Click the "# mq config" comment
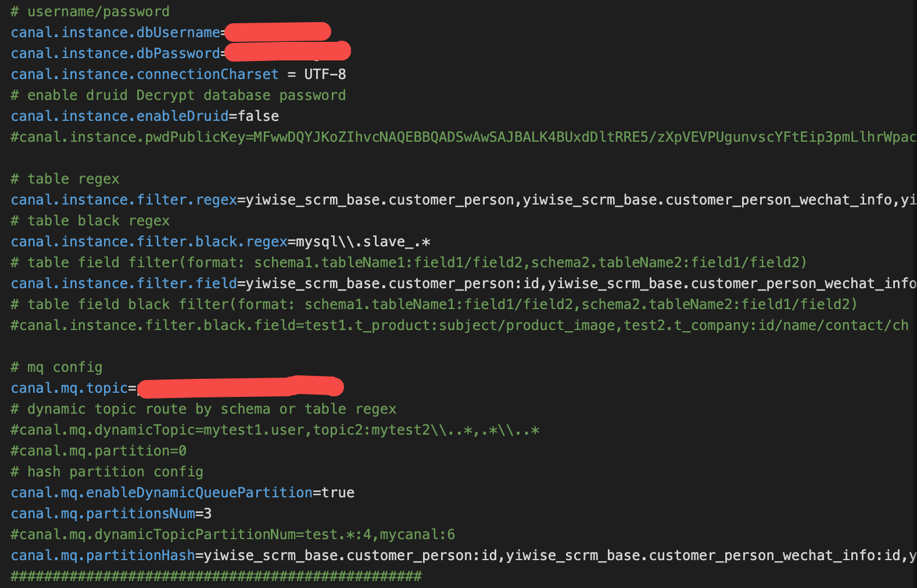917x588 pixels. pyautogui.click(x=56, y=367)
